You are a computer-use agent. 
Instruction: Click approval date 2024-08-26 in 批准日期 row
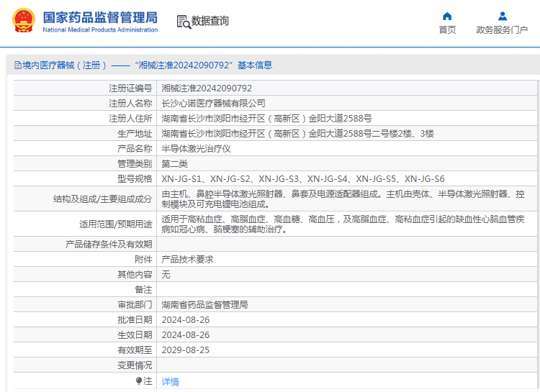pyautogui.click(x=186, y=320)
